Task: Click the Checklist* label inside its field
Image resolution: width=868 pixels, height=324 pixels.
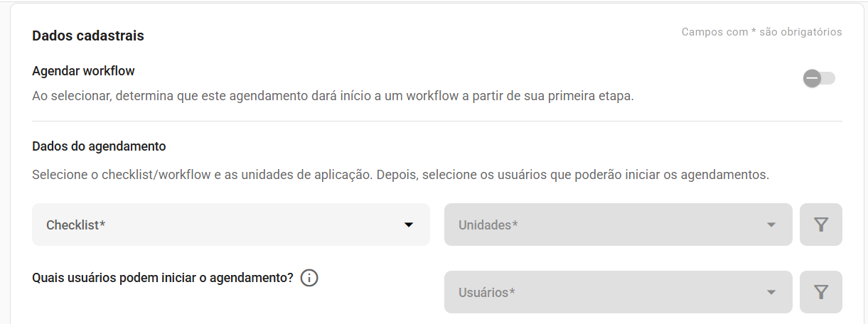Action: [x=76, y=225]
